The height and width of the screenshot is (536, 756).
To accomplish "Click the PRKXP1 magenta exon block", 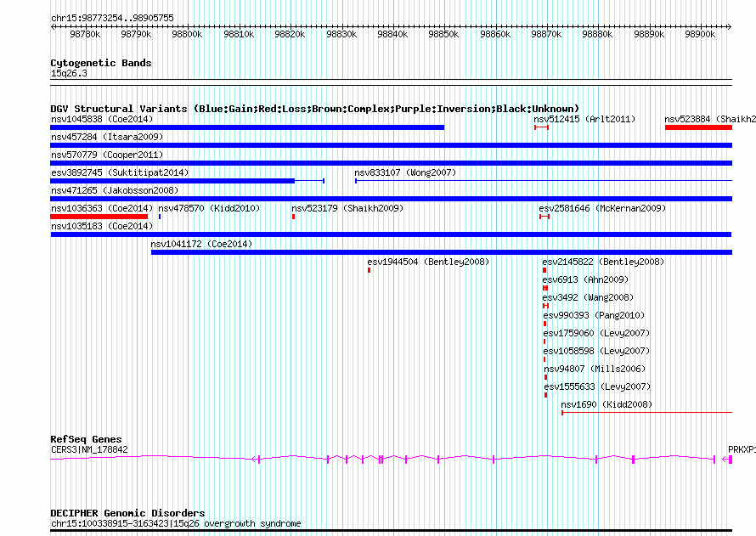I will pyautogui.click(x=731, y=460).
